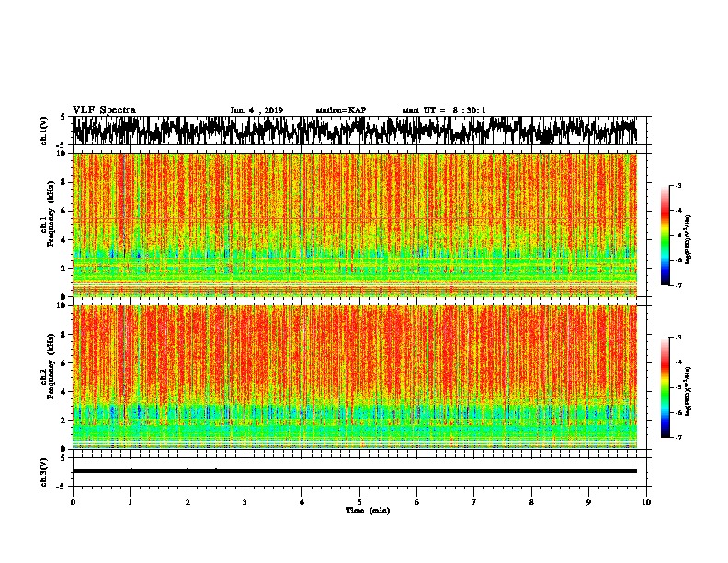Image resolution: width=728 pixels, height=563 pixels.
Task: Click time-axis tick label "4" minutes
Action: [x=302, y=502]
